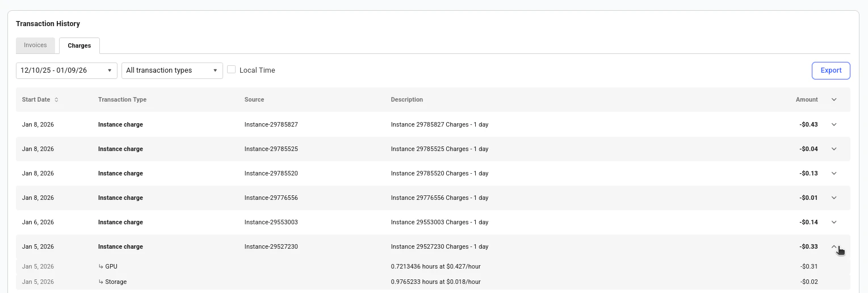Click the -$0.01 amount
Screen dimensions: 868x293
pos(808,198)
